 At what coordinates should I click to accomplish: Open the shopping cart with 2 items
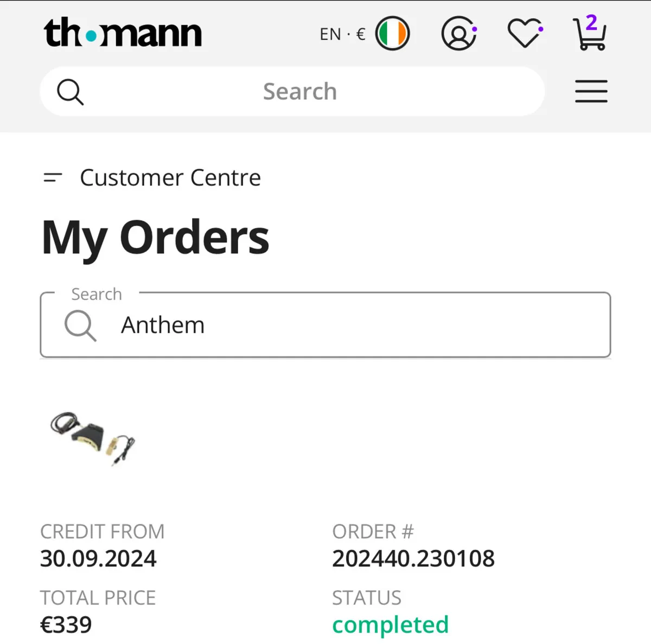point(590,34)
